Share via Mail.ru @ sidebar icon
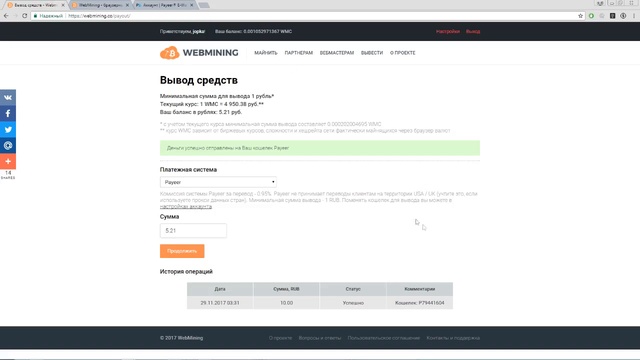Viewport: 640px width, 360px height. tap(8, 145)
